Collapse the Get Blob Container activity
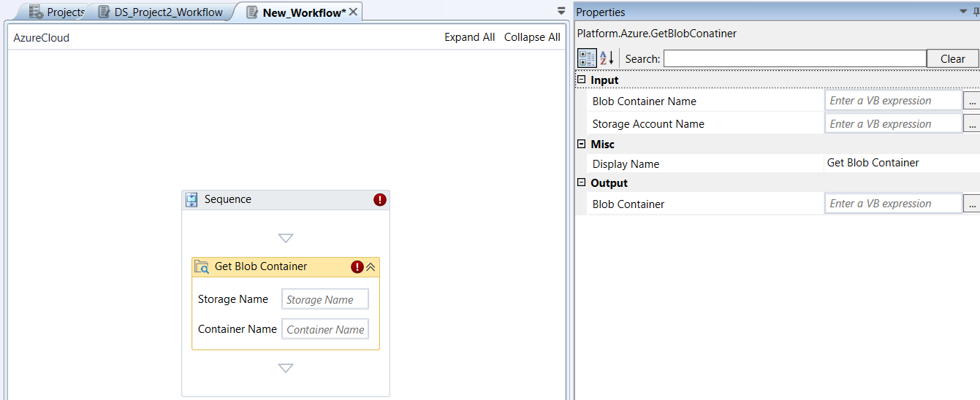 coord(371,267)
